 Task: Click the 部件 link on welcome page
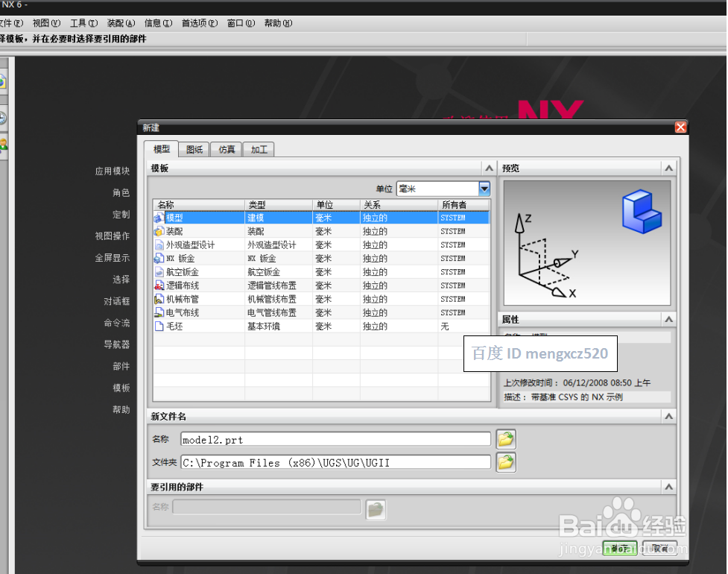tap(121, 367)
